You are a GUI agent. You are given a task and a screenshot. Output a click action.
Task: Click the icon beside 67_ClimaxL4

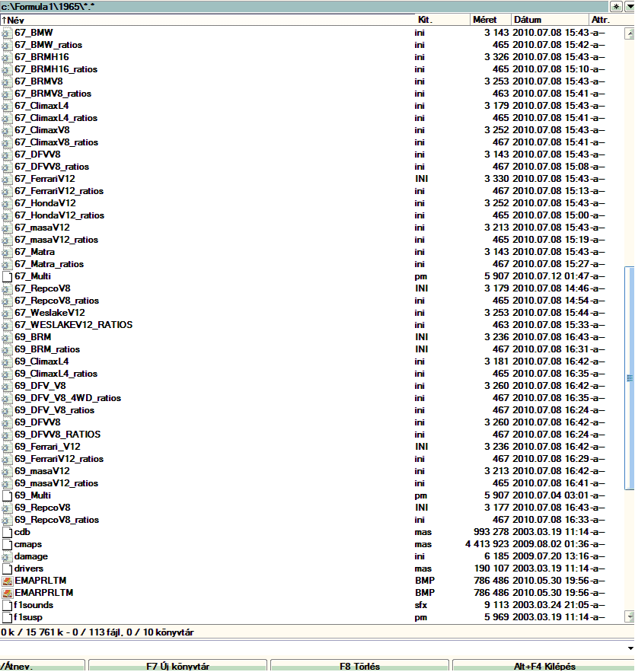[x=7, y=107]
